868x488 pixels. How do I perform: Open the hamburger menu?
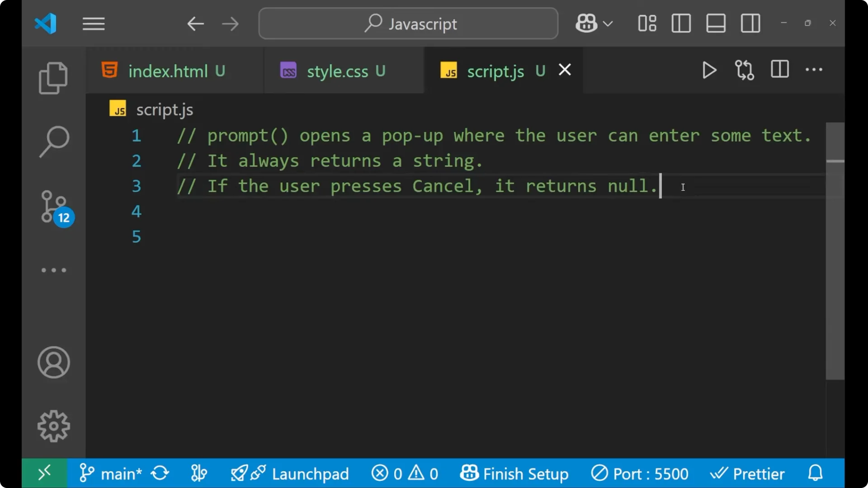click(x=94, y=23)
